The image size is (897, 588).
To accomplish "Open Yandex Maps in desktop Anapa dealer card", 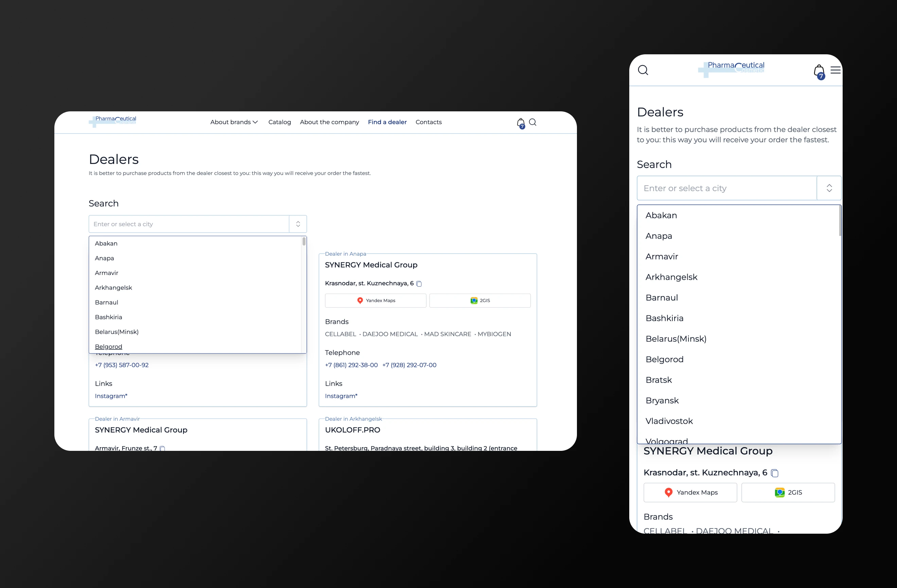I will (x=375, y=300).
